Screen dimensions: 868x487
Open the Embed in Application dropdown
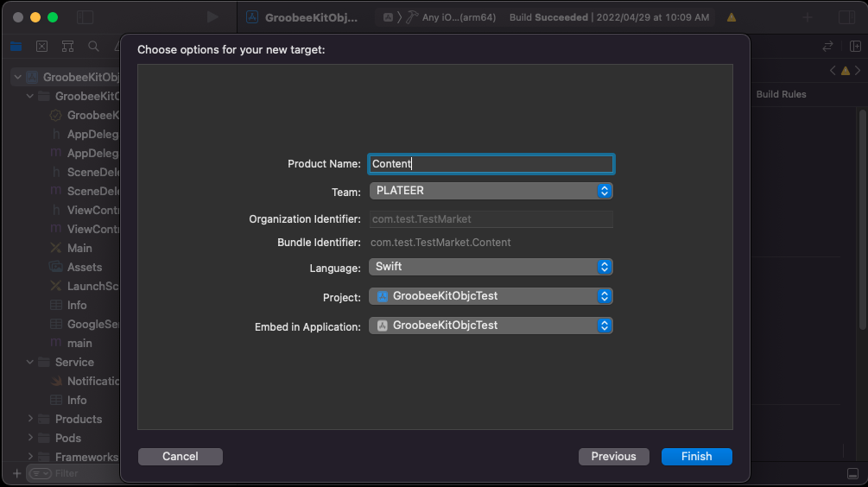[x=491, y=326]
